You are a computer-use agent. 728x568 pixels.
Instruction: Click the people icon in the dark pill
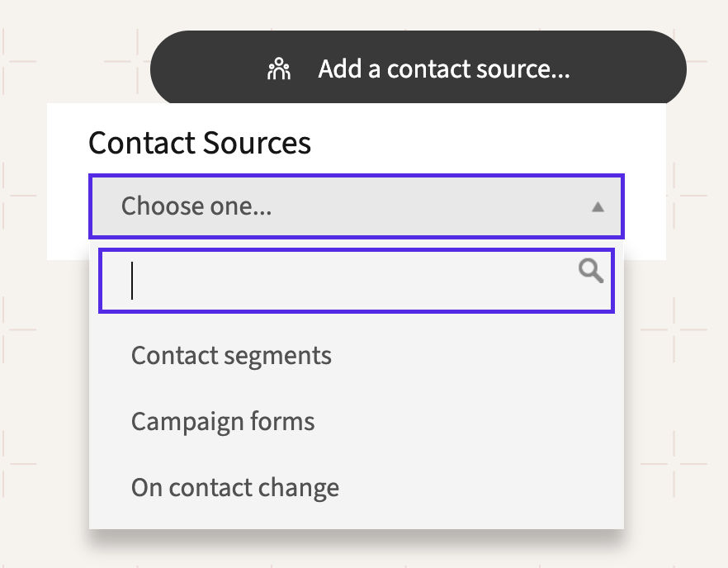[x=280, y=69]
